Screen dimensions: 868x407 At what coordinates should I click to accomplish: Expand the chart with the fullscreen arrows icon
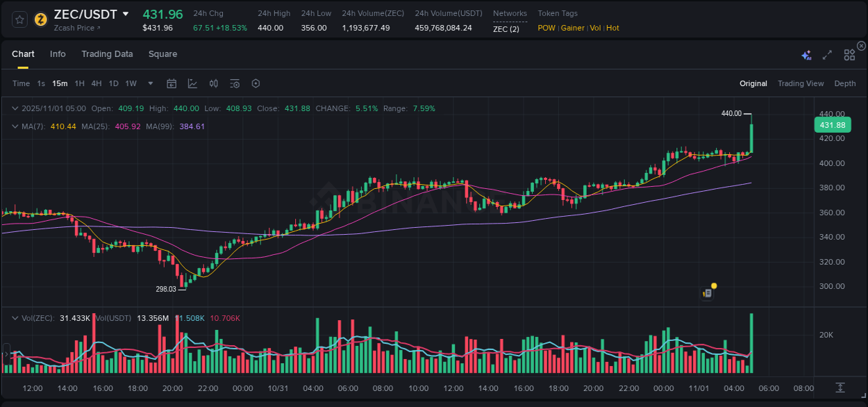826,54
